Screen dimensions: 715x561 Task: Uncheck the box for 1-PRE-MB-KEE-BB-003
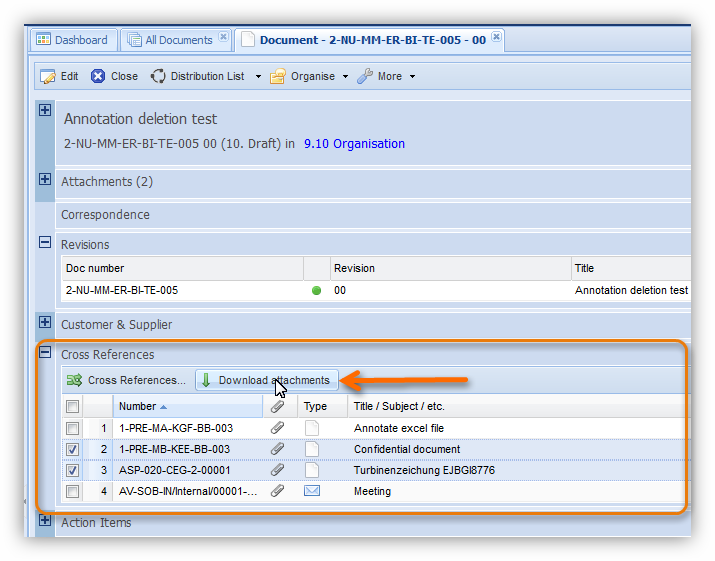(73, 449)
